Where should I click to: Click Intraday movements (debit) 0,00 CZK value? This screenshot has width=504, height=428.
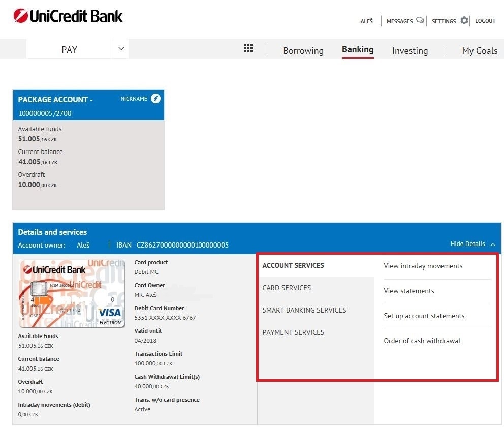tap(28, 414)
